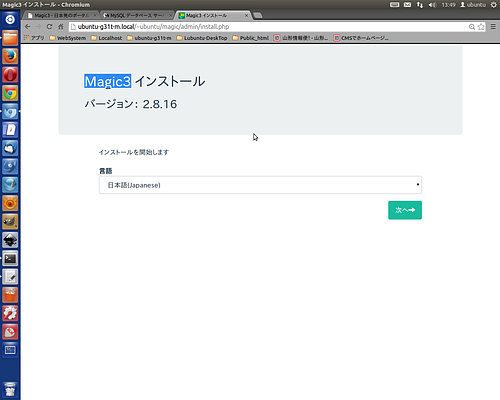Open the mail indicator in top panel
This screenshot has height=400, width=500.
click(407, 5)
